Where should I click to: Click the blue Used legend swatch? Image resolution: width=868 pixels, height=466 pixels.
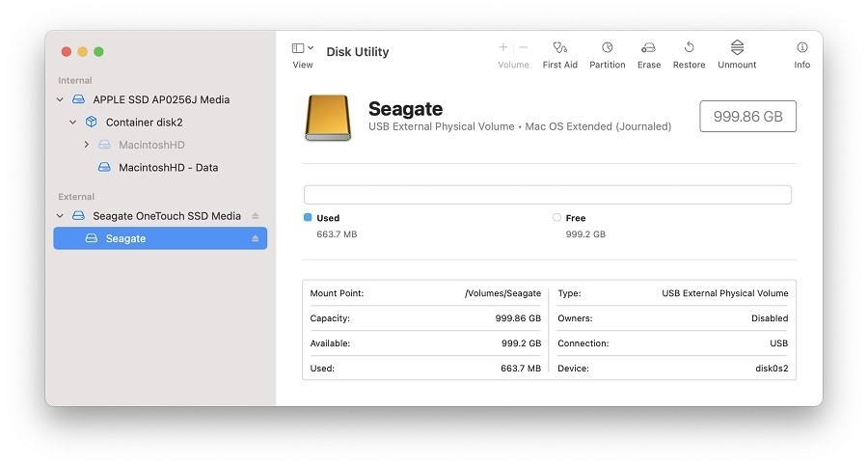coord(308,218)
